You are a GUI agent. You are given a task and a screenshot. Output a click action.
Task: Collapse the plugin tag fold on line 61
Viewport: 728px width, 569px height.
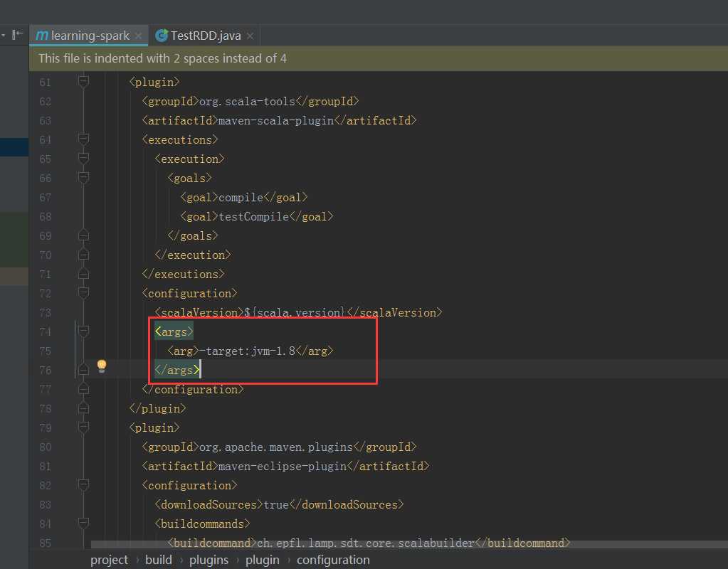[83, 82]
